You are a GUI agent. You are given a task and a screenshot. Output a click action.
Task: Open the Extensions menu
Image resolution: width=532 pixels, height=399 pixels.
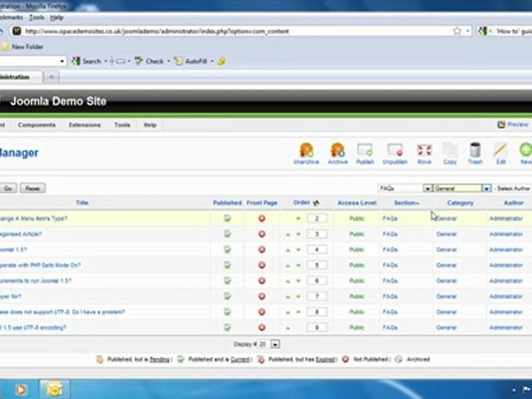click(x=85, y=125)
